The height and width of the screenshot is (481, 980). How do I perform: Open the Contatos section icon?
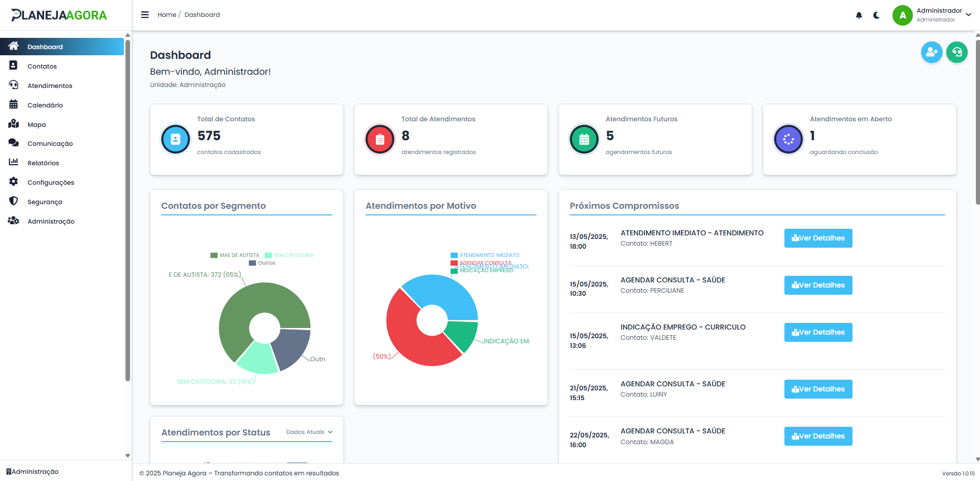(14, 66)
